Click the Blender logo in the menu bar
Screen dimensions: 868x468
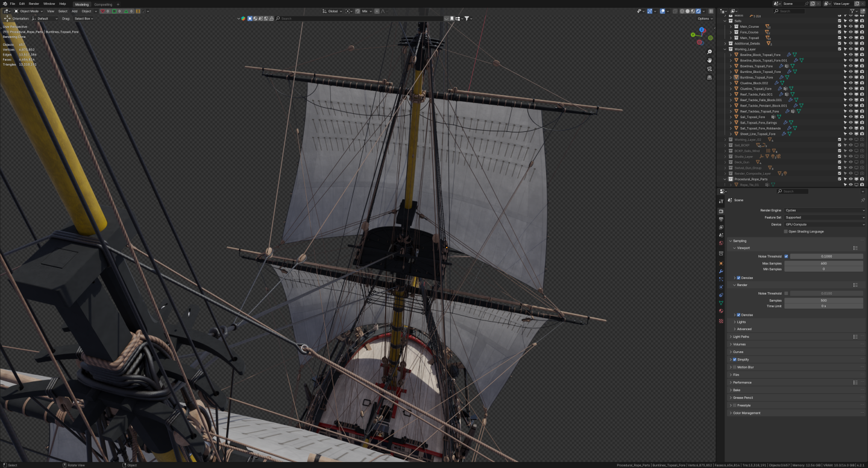point(4,4)
